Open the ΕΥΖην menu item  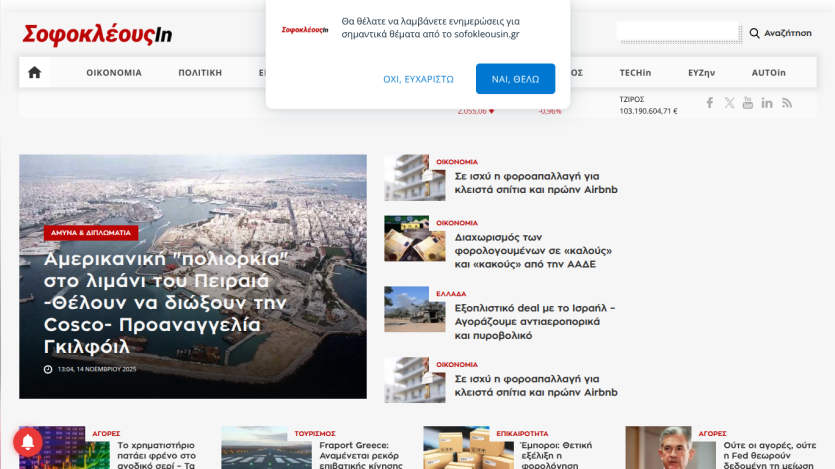click(x=701, y=73)
